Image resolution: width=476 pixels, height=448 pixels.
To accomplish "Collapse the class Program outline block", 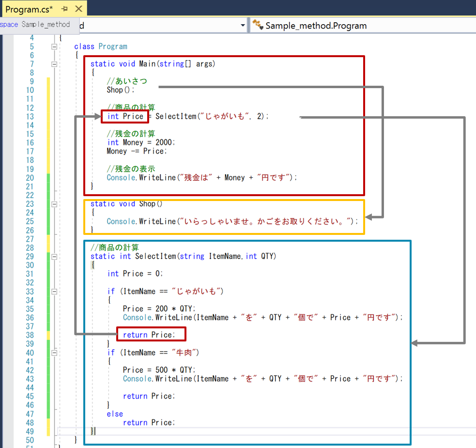I will point(54,47).
